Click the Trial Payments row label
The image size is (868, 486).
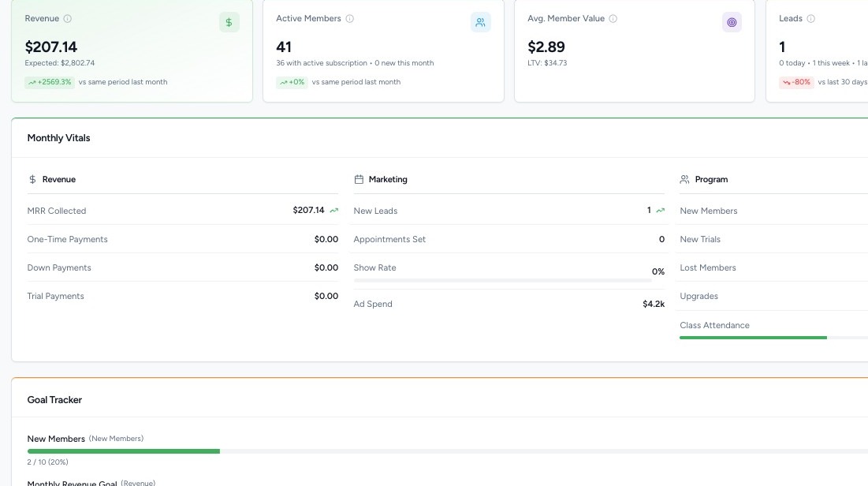coord(56,296)
